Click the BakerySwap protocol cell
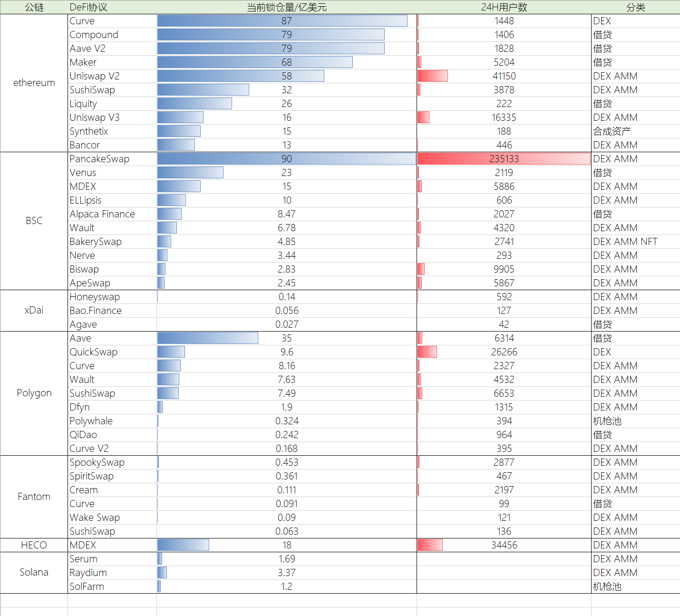Image resolution: width=680 pixels, height=616 pixels. click(112, 242)
